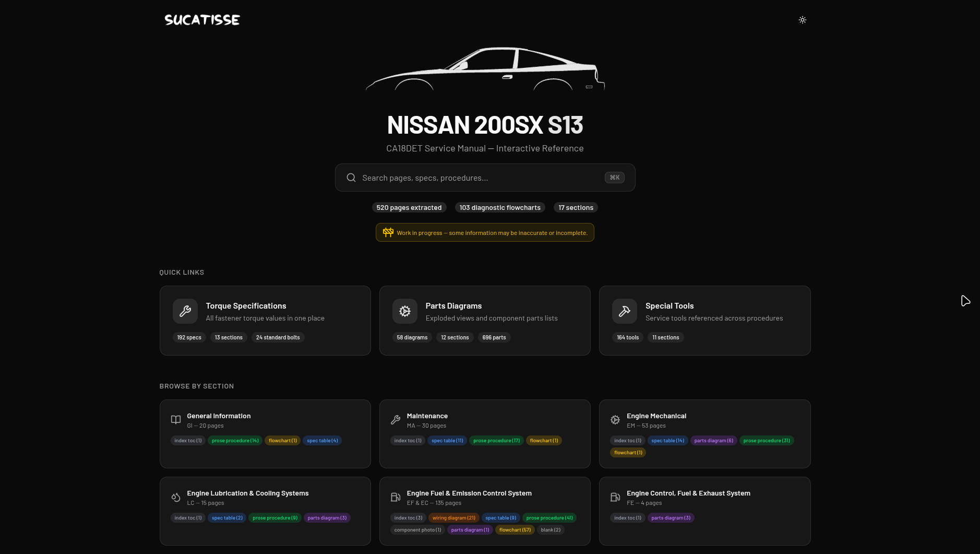Open the Torque Specifications quick link
The image size is (980, 554).
pyautogui.click(x=265, y=321)
